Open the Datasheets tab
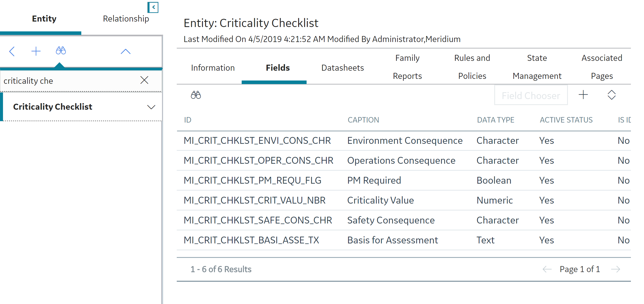This screenshot has height=304, width=644. [x=343, y=68]
